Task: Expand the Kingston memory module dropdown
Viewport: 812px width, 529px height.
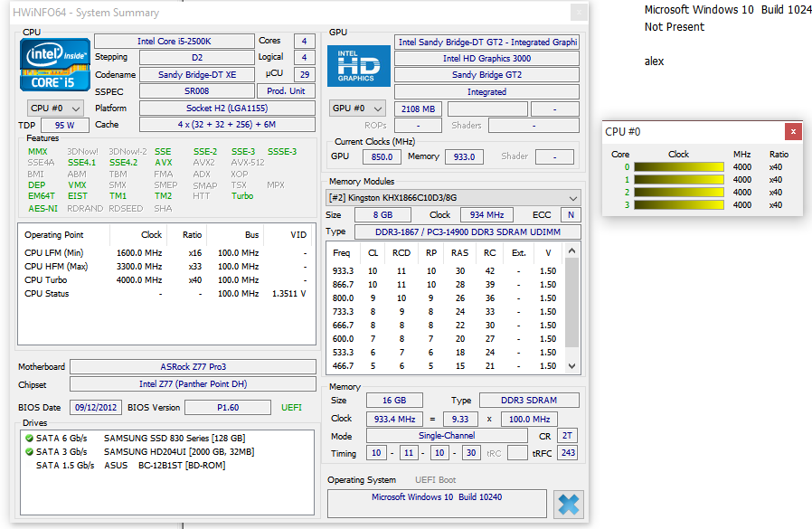Action: click(x=453, y=198)
